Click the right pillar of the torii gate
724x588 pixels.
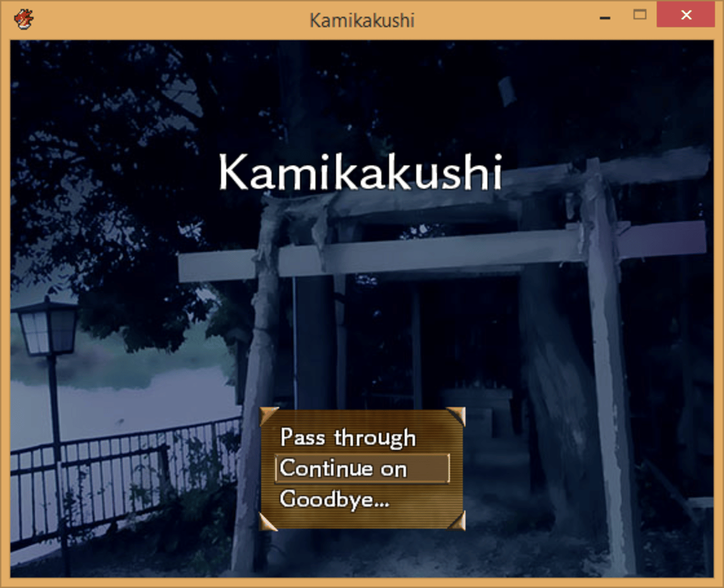(607, 354)
